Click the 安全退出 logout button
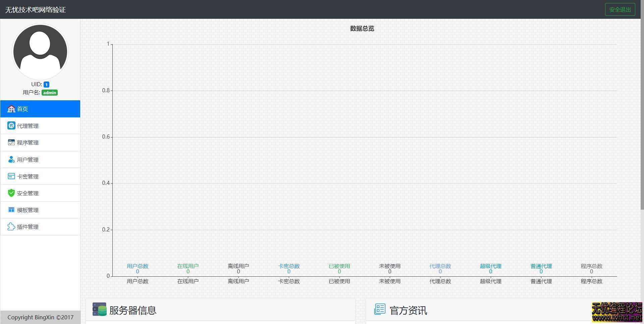This screenshot has height=324, width=644. [620, 9]
